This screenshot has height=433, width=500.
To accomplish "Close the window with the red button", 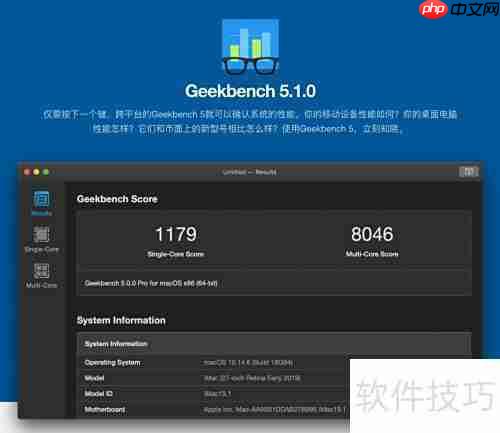I will [27, 172].
